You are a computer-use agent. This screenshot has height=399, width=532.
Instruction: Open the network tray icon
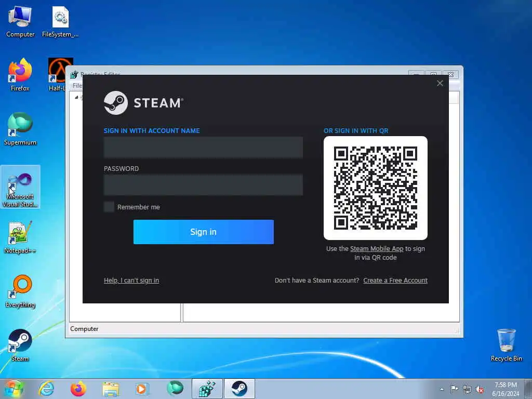point(467,389)
